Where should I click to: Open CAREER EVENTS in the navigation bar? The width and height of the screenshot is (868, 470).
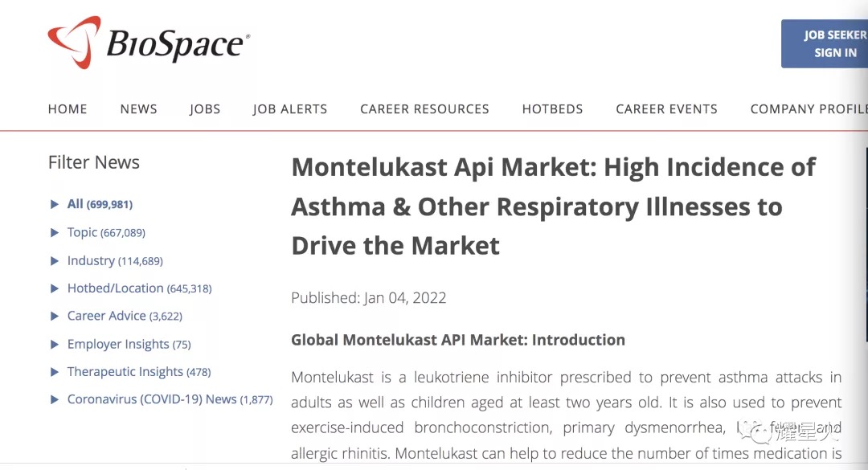click(x=666, y=109)
